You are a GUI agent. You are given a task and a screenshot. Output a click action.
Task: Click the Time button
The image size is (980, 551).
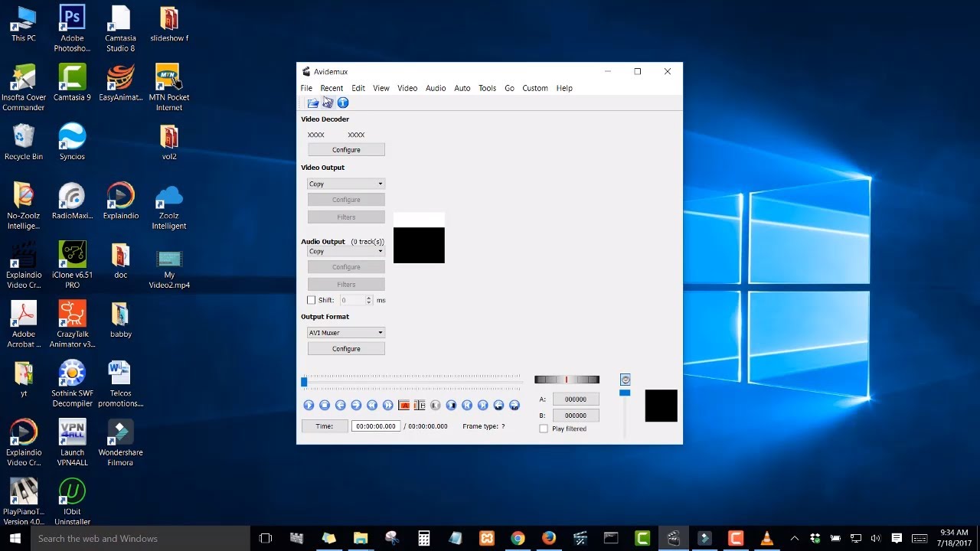coord(325,426)
